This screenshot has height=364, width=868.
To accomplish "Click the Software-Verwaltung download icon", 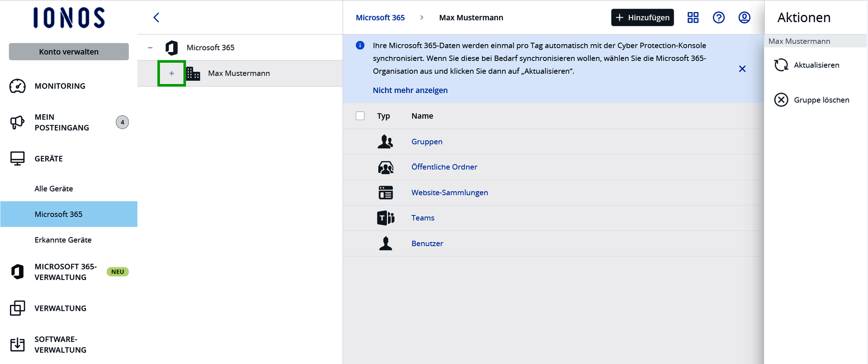I will pyautogui.click(x=18, y=344).
